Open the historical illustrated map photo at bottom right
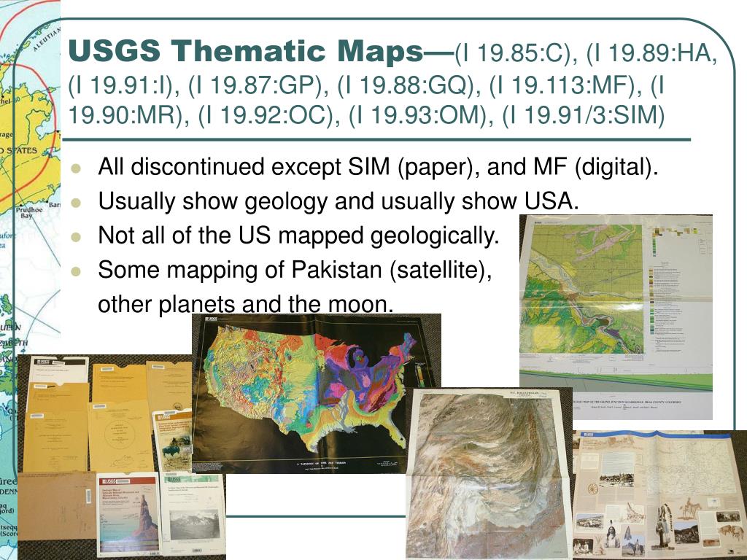The image size is (747, 560). tap(659, 495)
